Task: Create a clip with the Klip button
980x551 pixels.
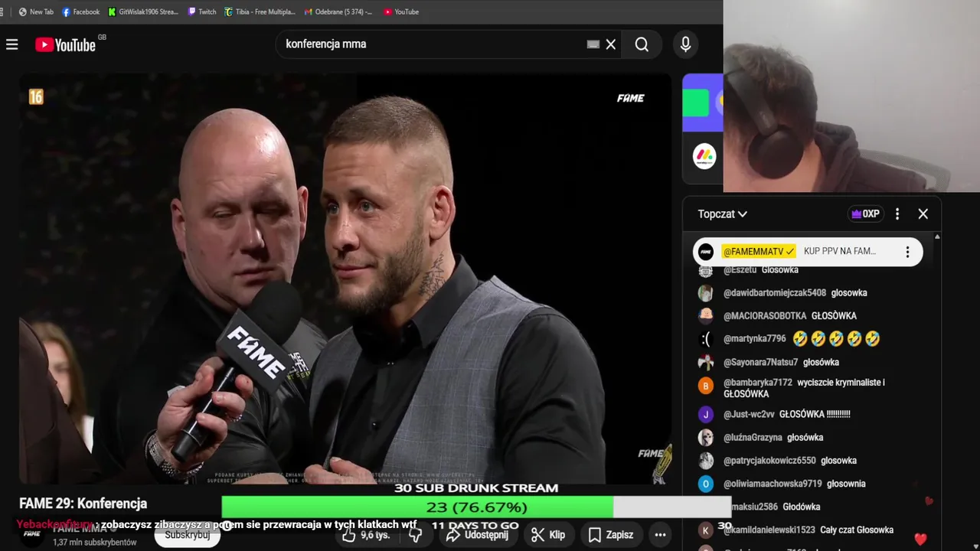Action: pos(548,535)
